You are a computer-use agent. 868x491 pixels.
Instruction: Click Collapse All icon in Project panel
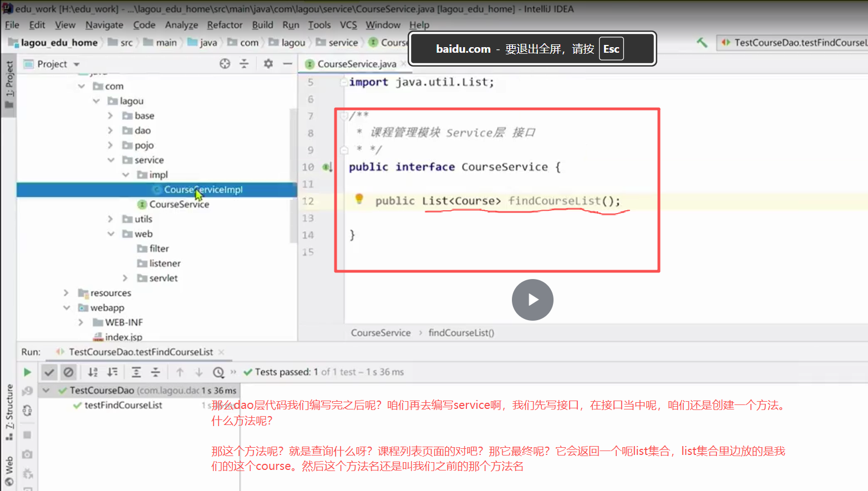244,64
